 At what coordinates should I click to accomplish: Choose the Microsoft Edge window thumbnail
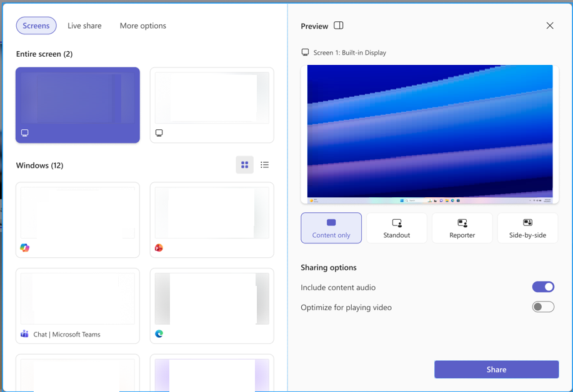[212, 306]
